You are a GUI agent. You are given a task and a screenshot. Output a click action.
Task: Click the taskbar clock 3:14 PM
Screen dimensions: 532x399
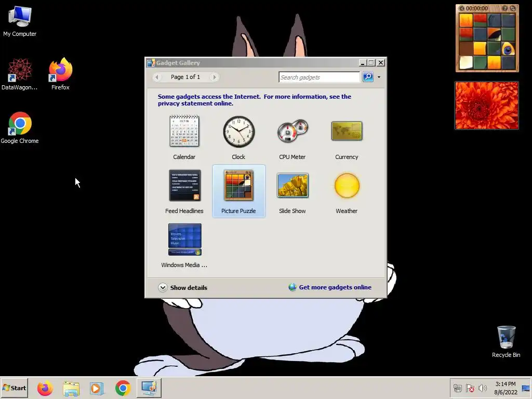click(506, 388)
